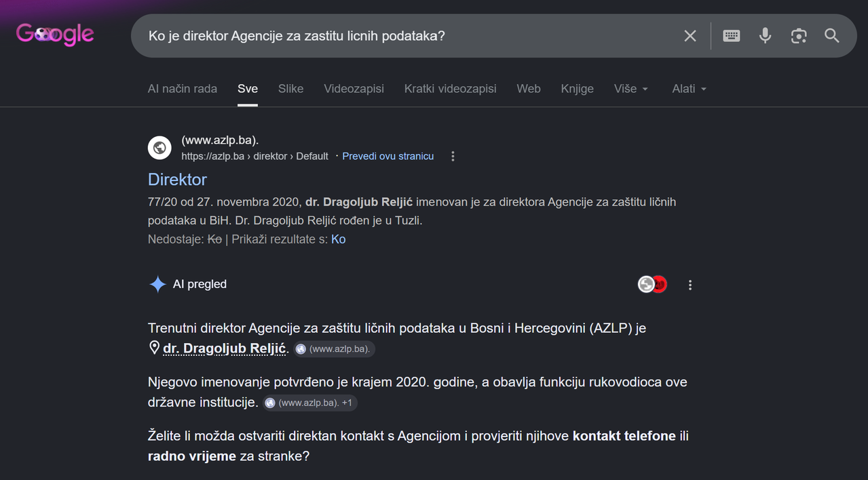868x480 pixels.
Task: Open the Direktor result title link
Action: pos(177,180)
